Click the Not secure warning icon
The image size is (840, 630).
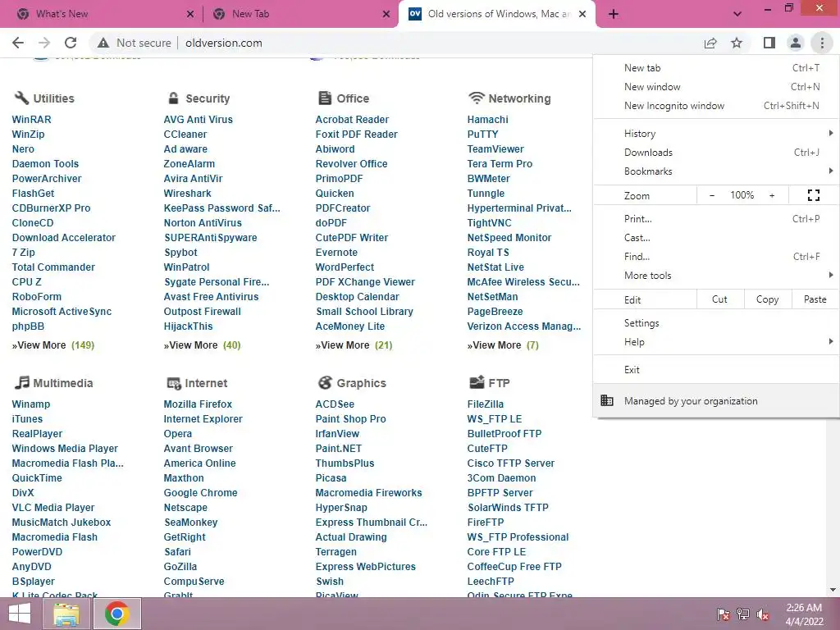(x=103, y=43)
